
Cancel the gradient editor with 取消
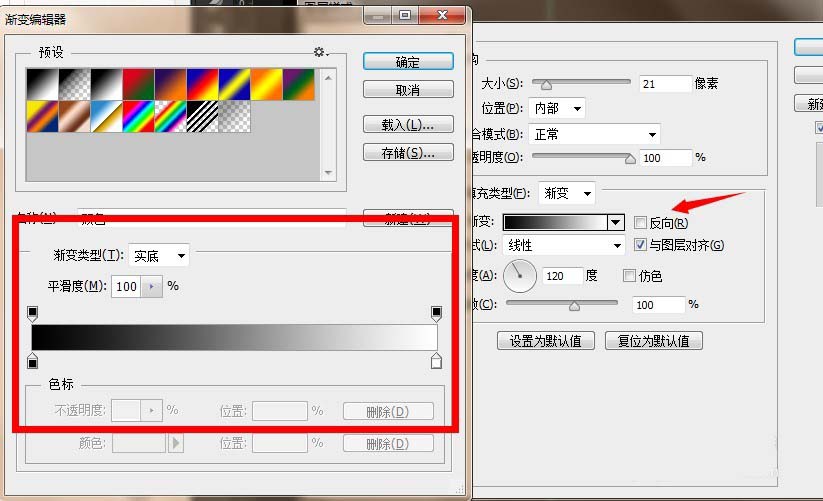click(408, 90)
